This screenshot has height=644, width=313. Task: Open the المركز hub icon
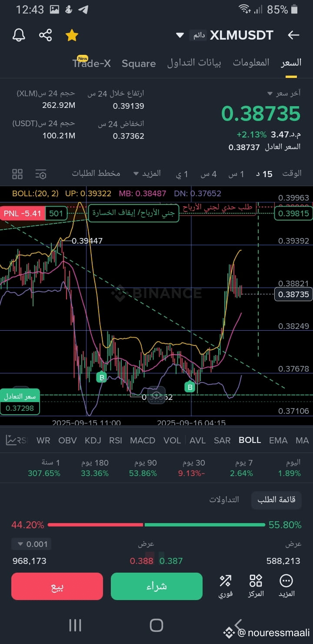[256, 586]
